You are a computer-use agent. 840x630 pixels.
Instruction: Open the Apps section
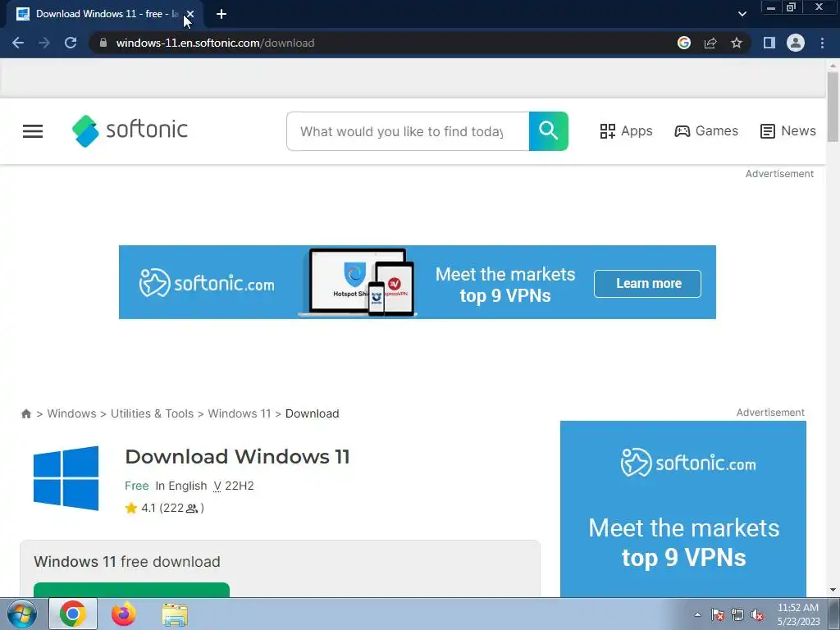click(x=626, y=131)
